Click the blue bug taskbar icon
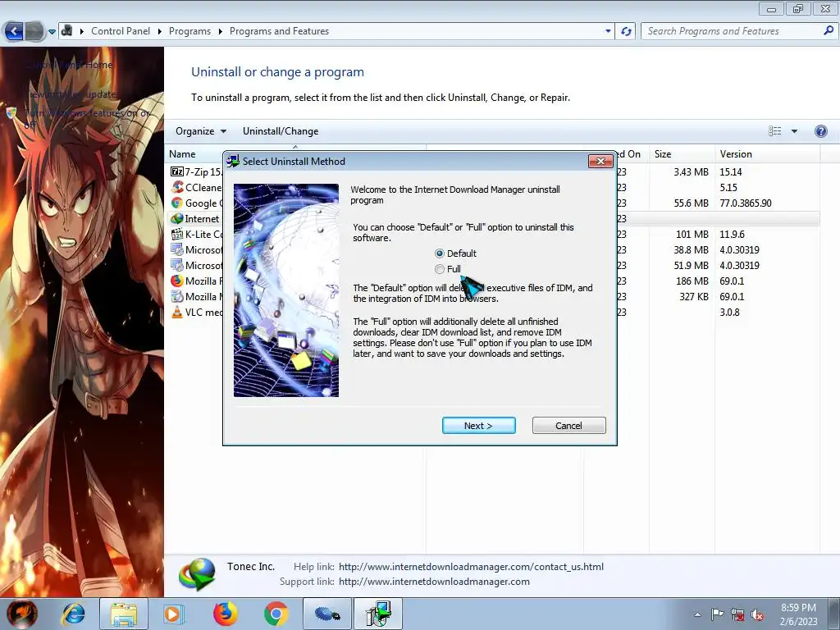The width and height of the screenshot is (840, 630). (x=327, y=614)
